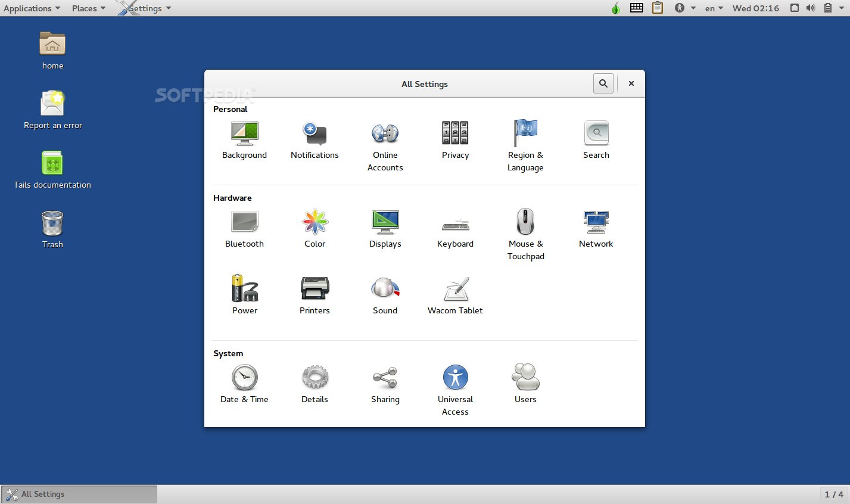Click the search button in All Settings
The image size is (850, 504).
point(603,83)
